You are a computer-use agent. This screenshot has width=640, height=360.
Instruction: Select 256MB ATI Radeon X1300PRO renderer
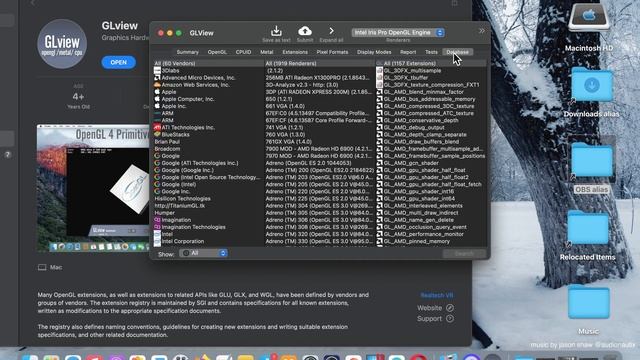point(319,78)
